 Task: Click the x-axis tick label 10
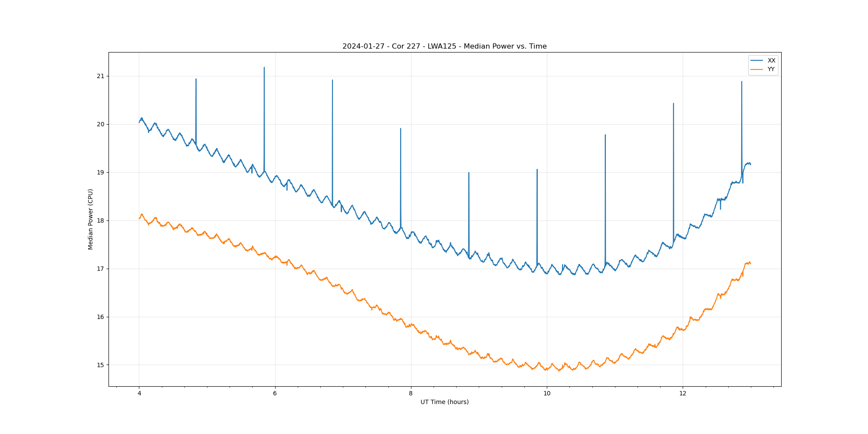(x=547, y=394)
